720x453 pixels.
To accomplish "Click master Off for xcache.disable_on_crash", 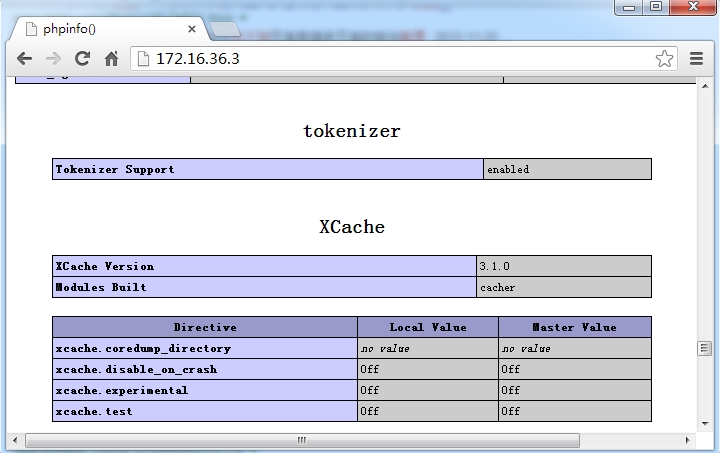I will click(x=575, y=369).
